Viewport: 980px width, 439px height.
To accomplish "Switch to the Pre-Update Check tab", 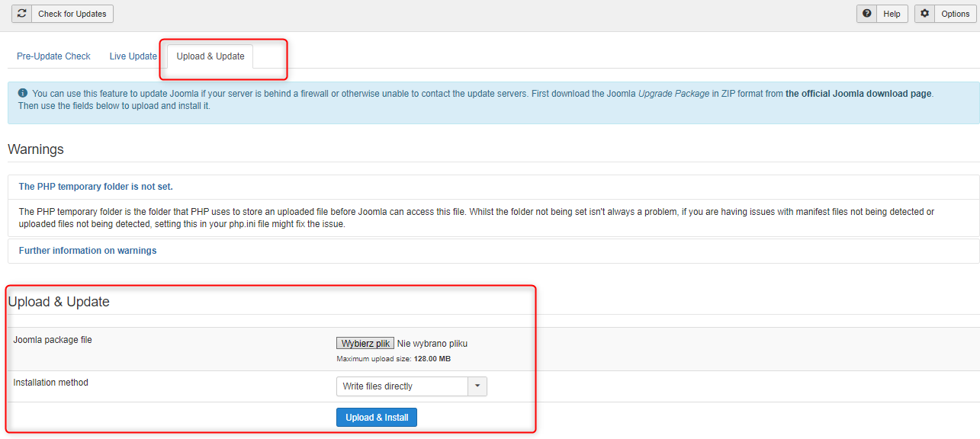I will click(53, 56).
